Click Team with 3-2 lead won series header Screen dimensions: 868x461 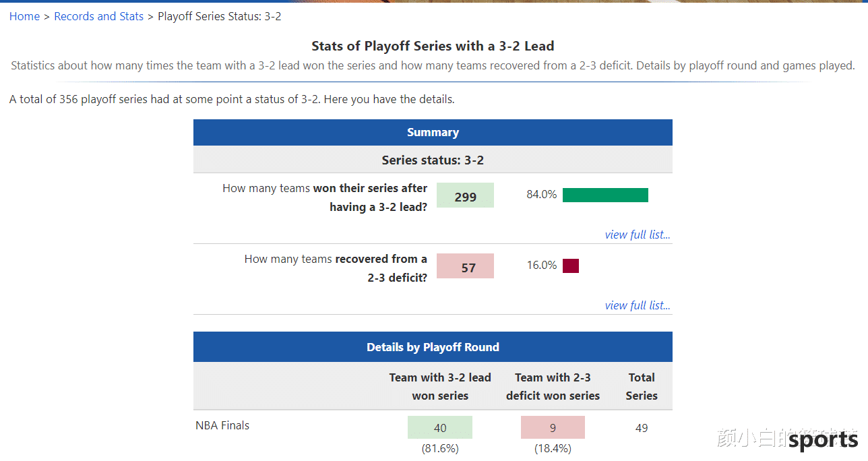point(440,386)
